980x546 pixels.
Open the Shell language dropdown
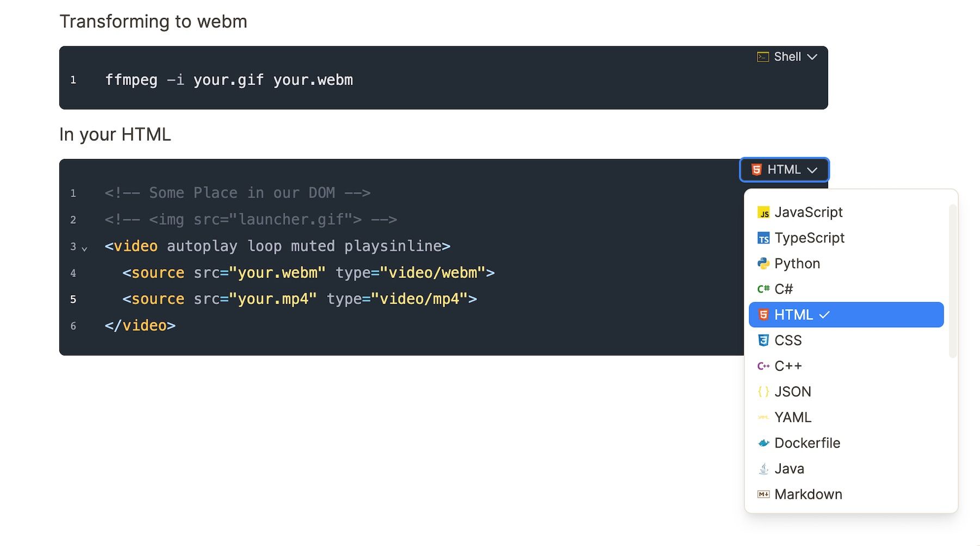pos(787,57)
